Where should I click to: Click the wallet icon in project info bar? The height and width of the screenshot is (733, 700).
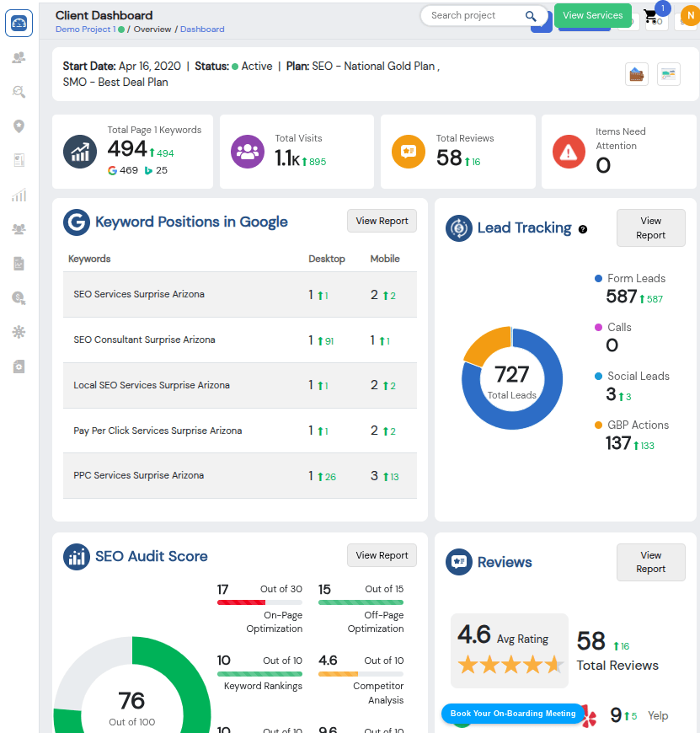click(637, 74)
